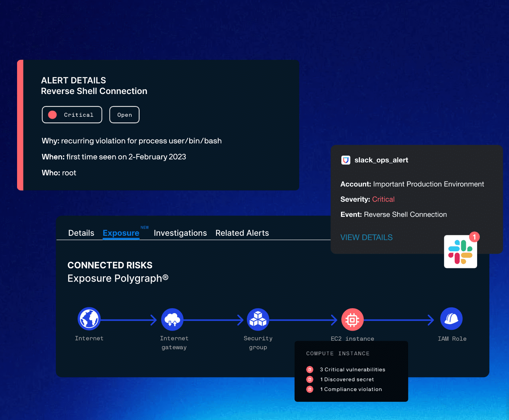509x420 pixels.
Task: Toggle the Critical status indicator
Action: (x=72, y=114)
